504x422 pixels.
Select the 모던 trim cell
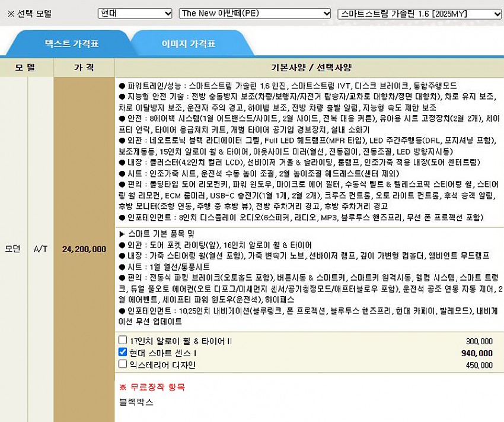14,249
